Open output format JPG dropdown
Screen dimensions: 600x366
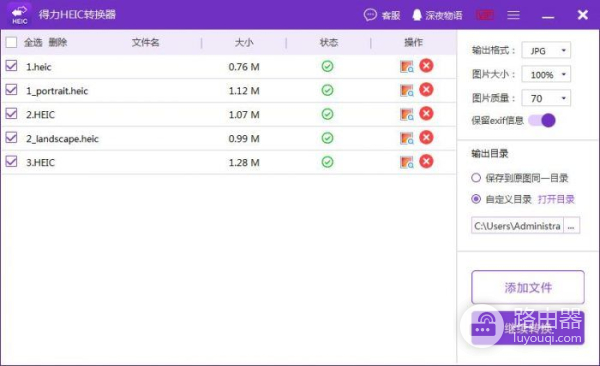pos(546,51)
